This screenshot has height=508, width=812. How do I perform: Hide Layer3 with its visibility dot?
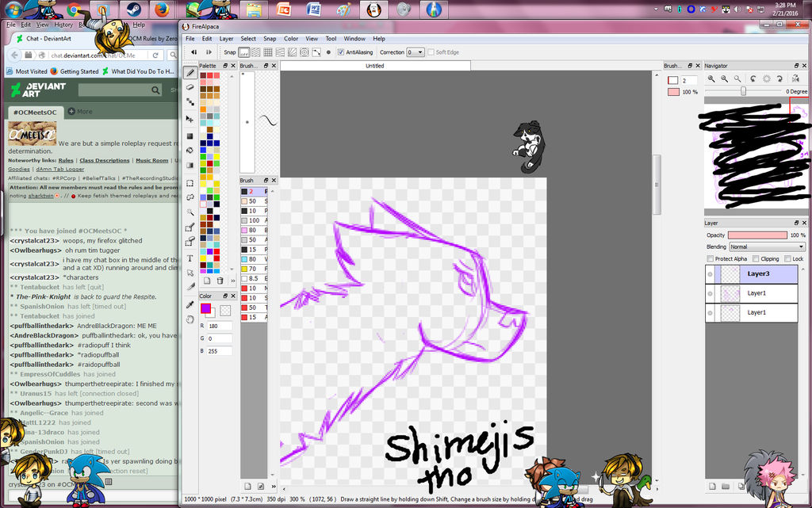(710, 274)
